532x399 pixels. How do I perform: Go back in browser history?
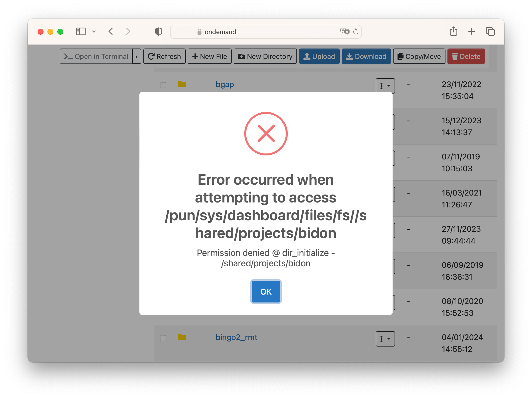click(x=111, y=31)
